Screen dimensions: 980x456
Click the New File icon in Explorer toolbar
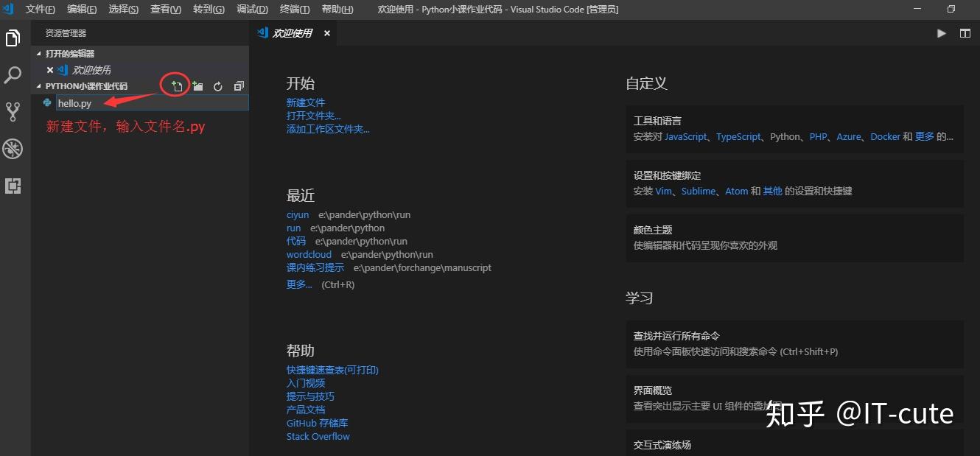175,85
